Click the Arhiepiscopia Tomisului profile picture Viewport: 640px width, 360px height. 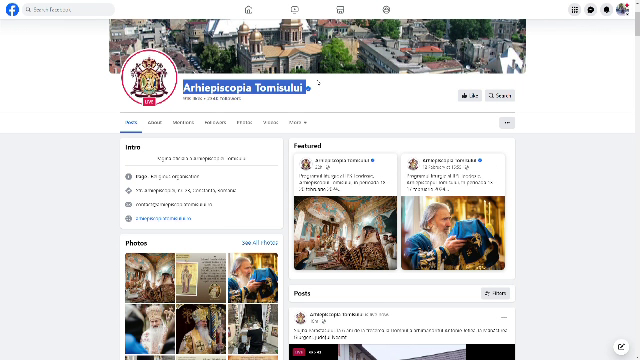[x=149, y=78]
